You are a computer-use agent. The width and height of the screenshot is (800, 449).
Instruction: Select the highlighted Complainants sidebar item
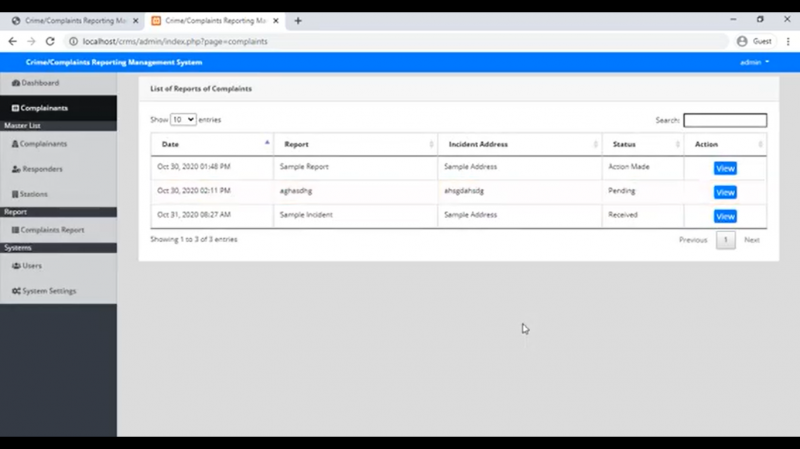tap(58, 108)
